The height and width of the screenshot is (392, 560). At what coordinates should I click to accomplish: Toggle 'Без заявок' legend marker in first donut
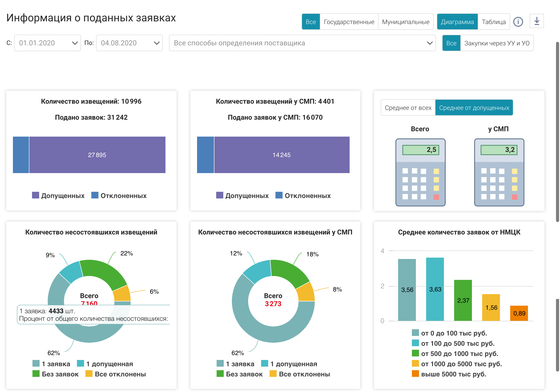coord(36,374)
